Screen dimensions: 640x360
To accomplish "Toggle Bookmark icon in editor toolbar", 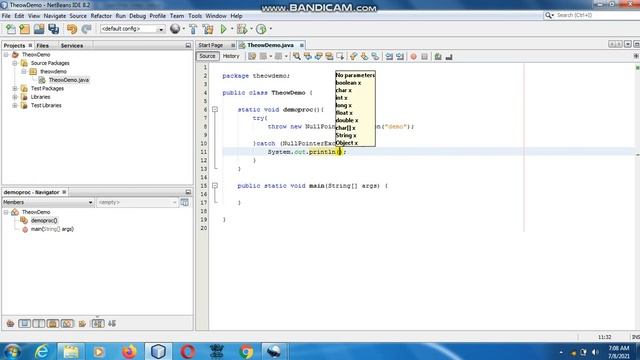I will click(375, 56).
